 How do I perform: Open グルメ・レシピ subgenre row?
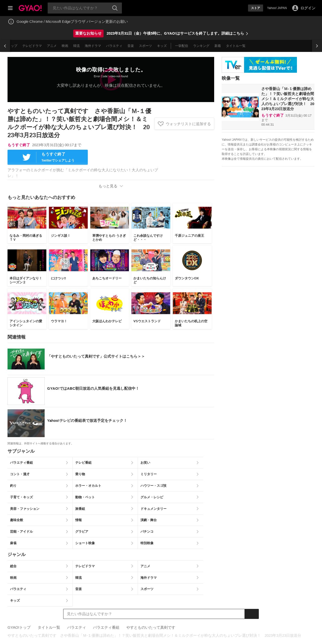click(171, 497)
